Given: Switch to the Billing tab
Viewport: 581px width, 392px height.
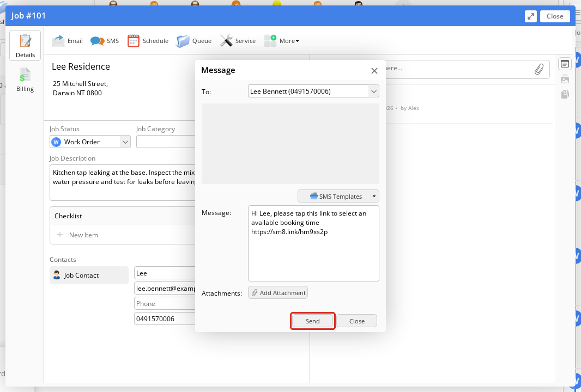Looking at the screenshot, I should [25, 79].
